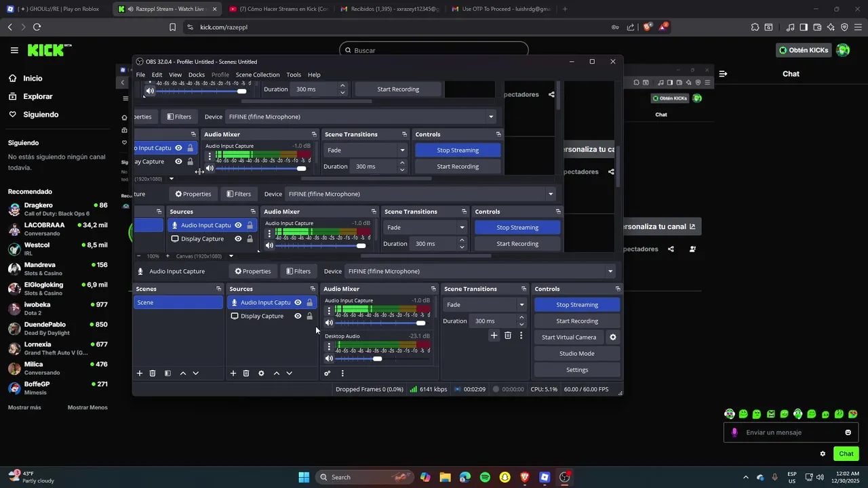The image size is (868, 488).
Task: Click Obtén KICKs button on Kick
Action: pos(804,50)
